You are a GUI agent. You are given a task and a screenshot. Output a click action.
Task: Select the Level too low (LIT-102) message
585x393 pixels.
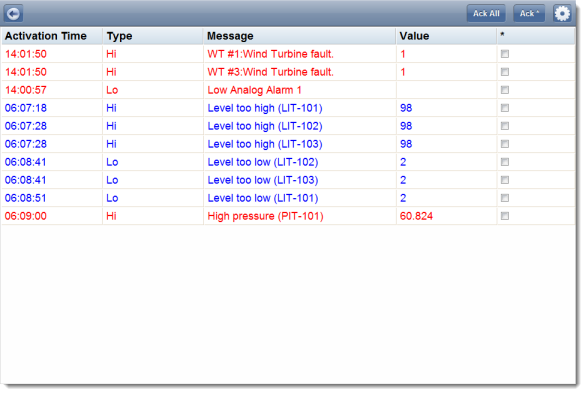pos(263,162)
